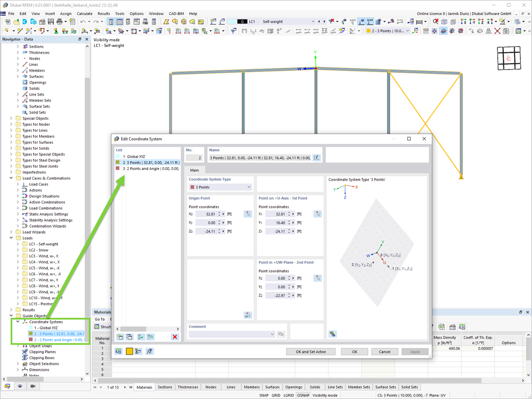
Task: Click Select all checkmark icon below list
Action: tap(141, 337)
